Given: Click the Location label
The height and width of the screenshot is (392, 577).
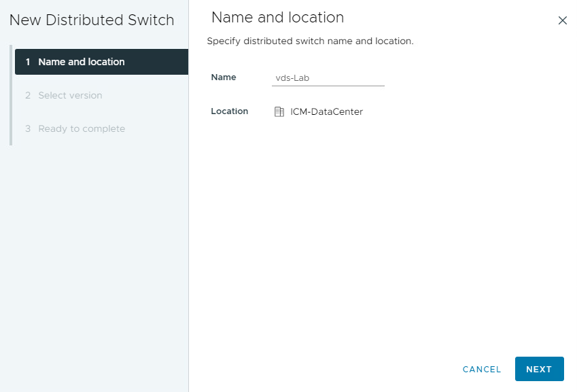Looking at the screenshot, I should pyautogui.click(x=229, y=111).
